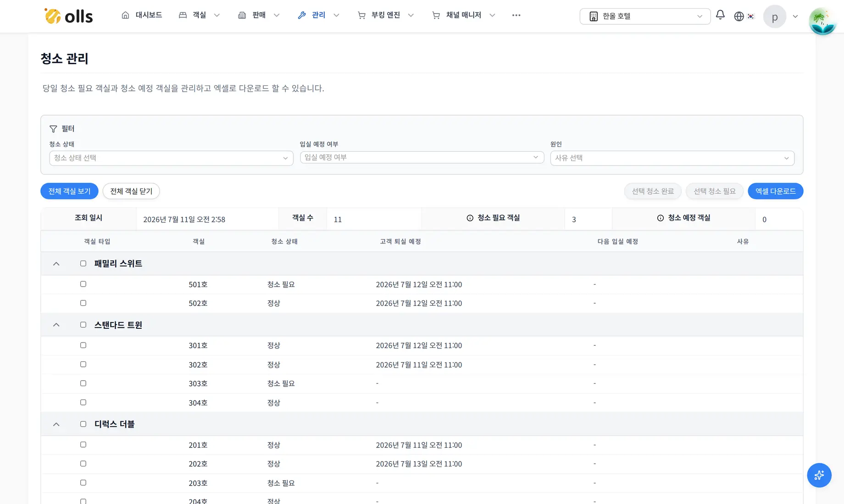
Task: Click the filter funnel icon
Action: [x=53, y=129]
